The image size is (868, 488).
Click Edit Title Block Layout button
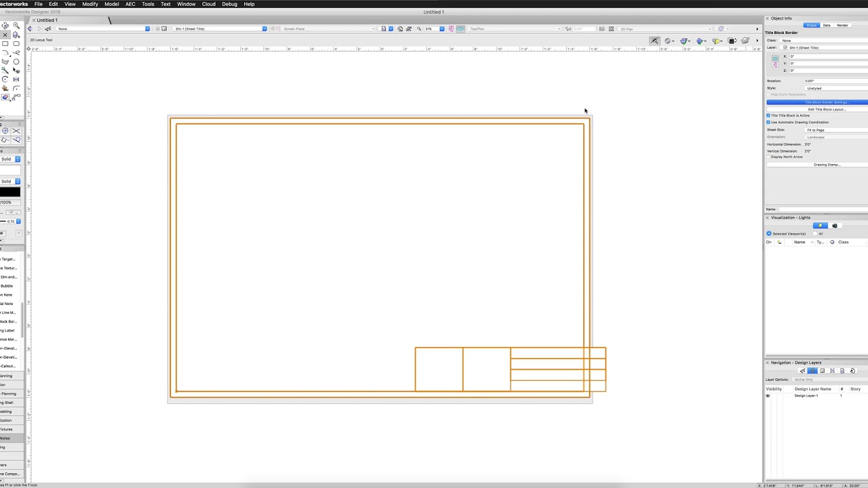coord(817,109)
